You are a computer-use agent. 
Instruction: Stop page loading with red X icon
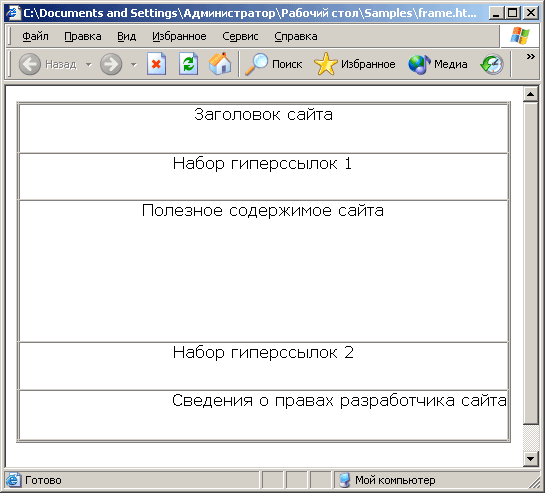point(156,64)
